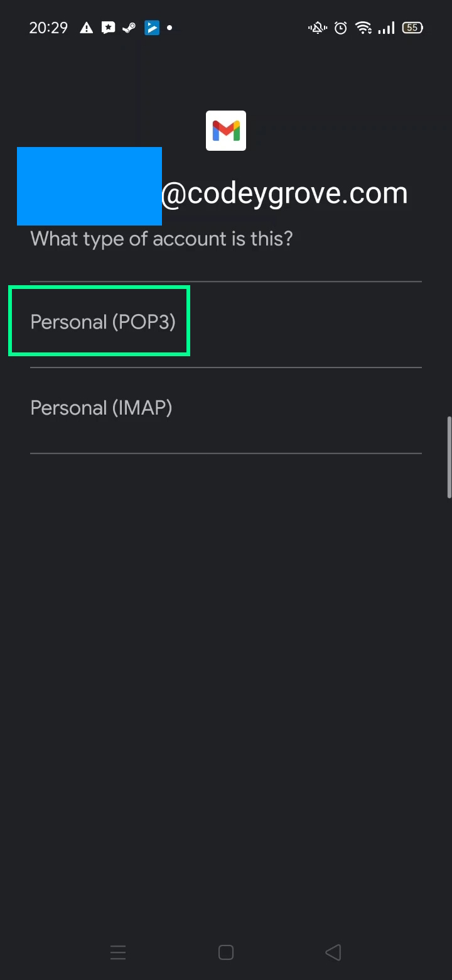
Task: Open recent apps with the menu navigation button
Action: (x=118, y=952)
